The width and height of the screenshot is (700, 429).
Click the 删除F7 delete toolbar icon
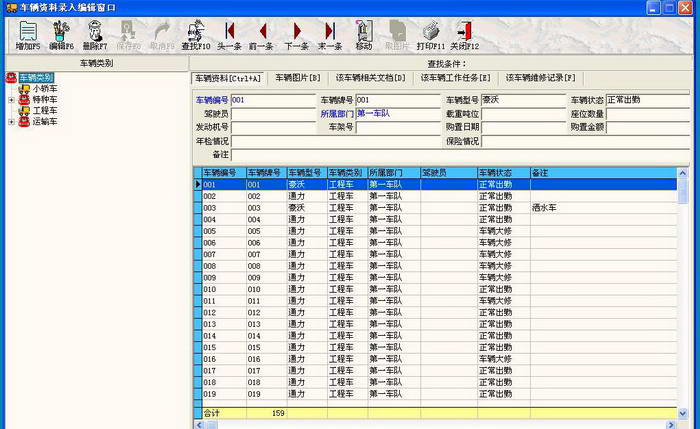[95, 31]
